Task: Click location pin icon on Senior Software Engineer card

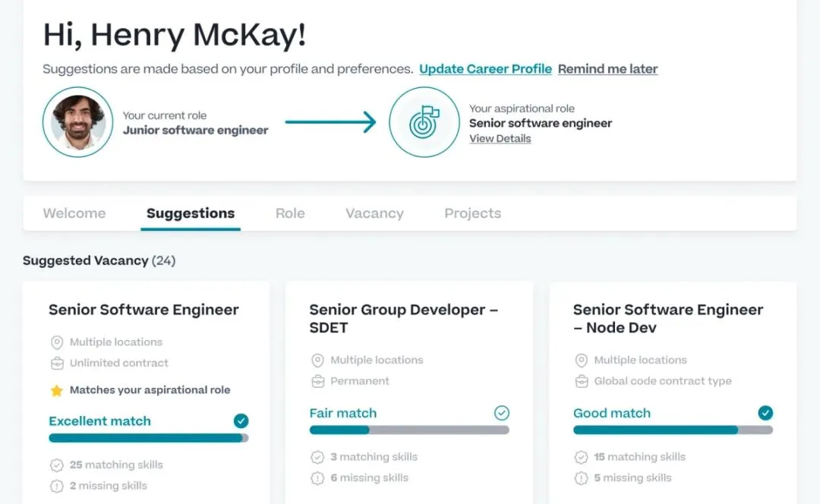Action: (56, 342)
